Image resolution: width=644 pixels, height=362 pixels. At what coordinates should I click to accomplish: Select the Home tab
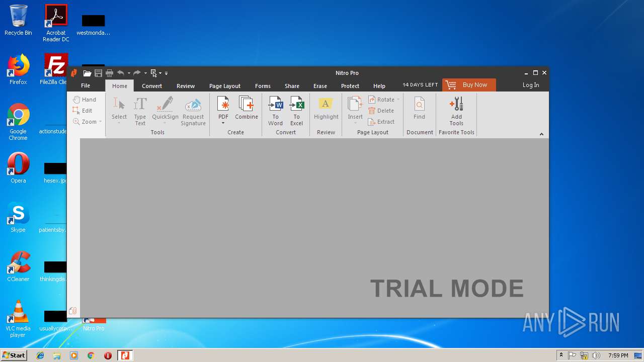[120, 86]
